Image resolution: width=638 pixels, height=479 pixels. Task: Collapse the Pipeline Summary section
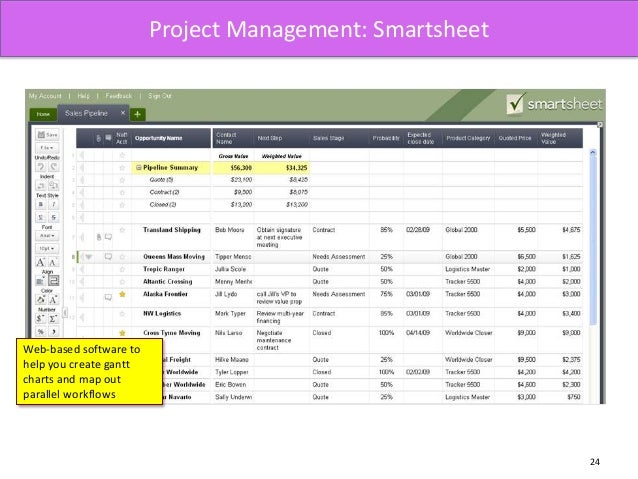138,167
